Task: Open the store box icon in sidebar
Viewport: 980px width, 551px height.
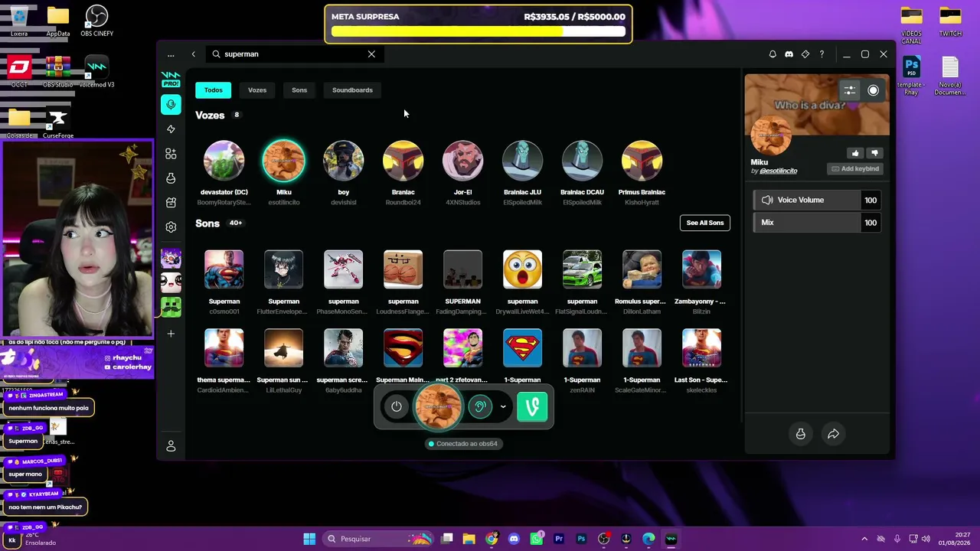Action: 171,203
